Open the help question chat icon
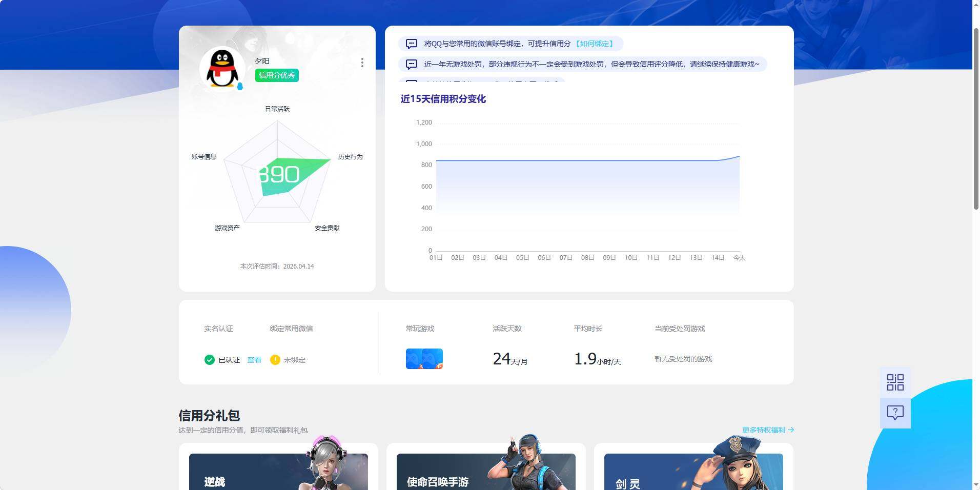Screen dimensions: 980x490 pos(895,413)
